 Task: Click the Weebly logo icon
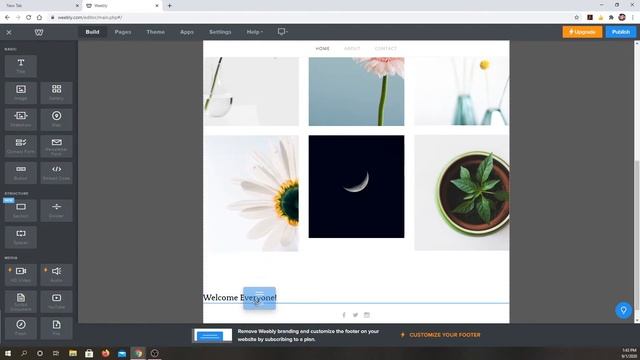point(39,32)
